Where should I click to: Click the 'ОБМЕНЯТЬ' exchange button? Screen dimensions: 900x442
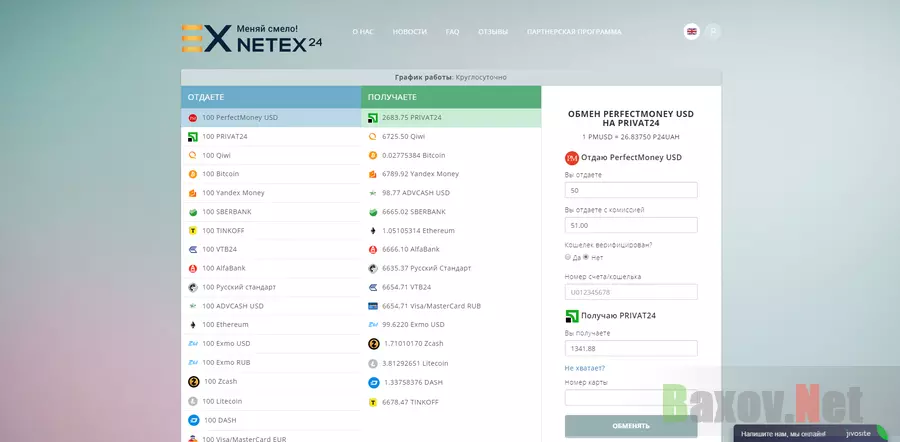631,426
